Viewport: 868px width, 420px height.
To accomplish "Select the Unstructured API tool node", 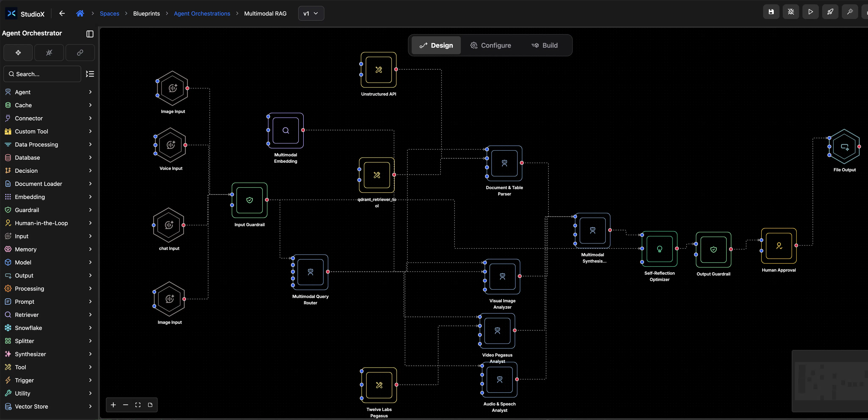I will [378, 70].
